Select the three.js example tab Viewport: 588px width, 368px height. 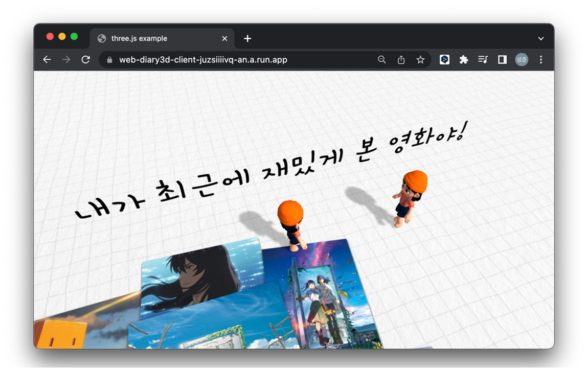coord(162,39)
